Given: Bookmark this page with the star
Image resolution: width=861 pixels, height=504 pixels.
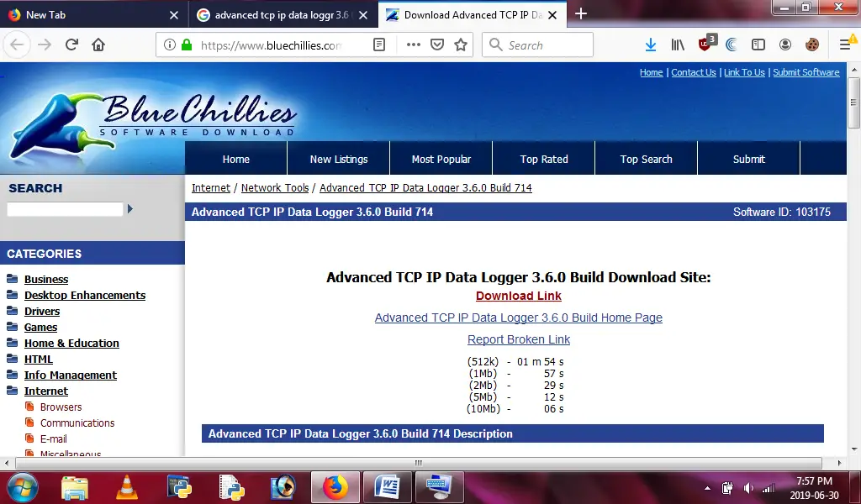Looking at the screenshot, I should 461,45.
